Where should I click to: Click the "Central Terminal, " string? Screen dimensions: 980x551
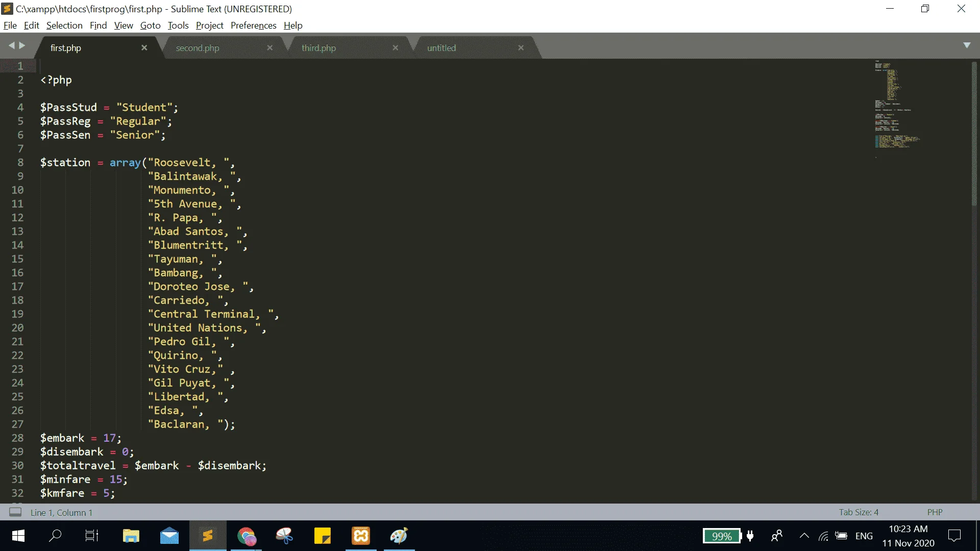[x=210, y=314]
